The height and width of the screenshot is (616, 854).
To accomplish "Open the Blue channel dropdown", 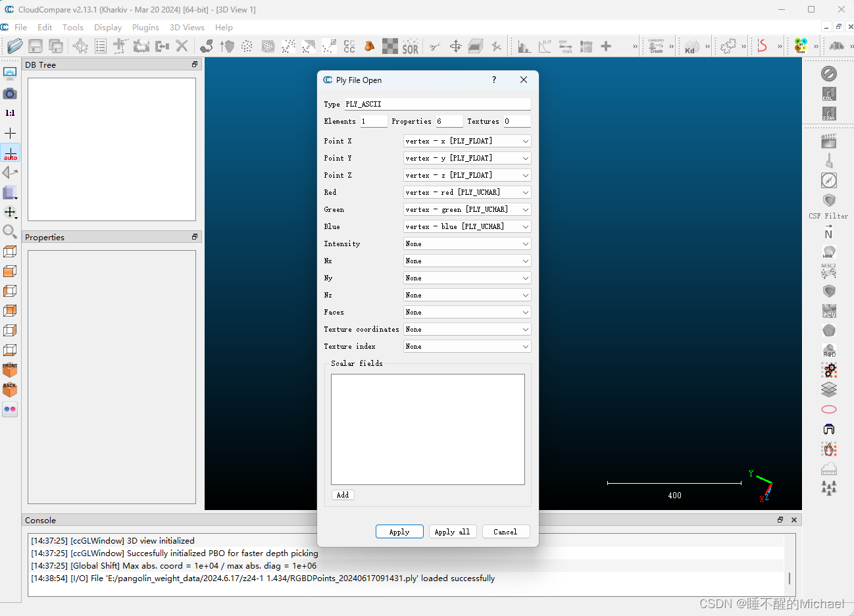I will coord(467,226).
